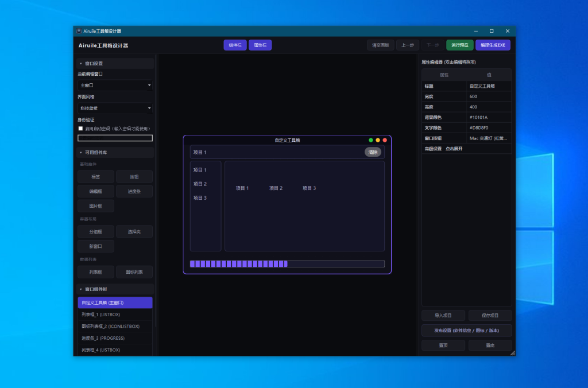
Task: Collapse the 可用组件库 section
Action: tap(115, 153)
